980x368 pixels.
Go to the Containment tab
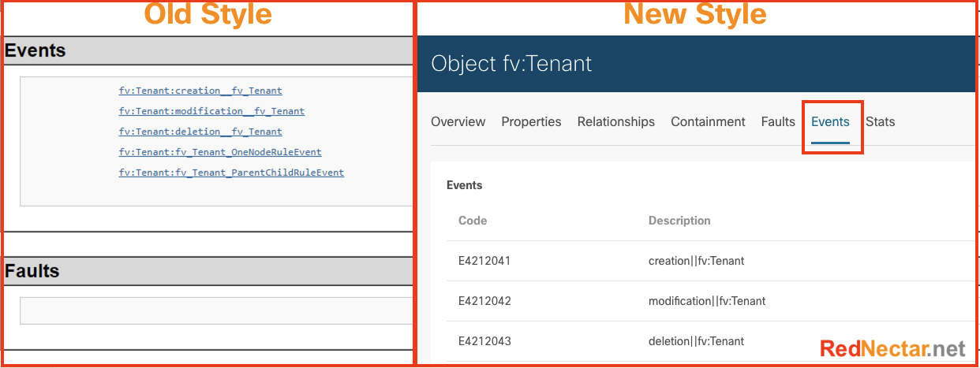pos(708,122)
